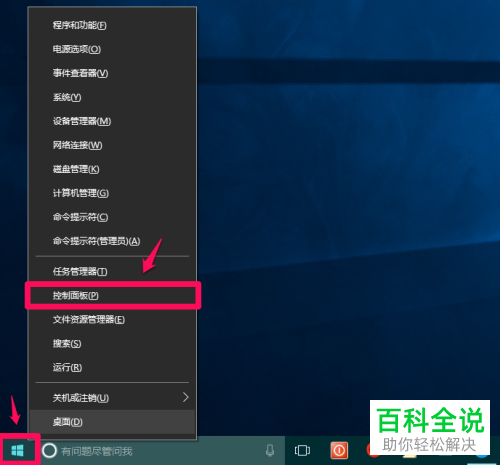Launch 设备管理器(M)
The width and height of the screenshot is (500, 465).
[x=113, y=121]
